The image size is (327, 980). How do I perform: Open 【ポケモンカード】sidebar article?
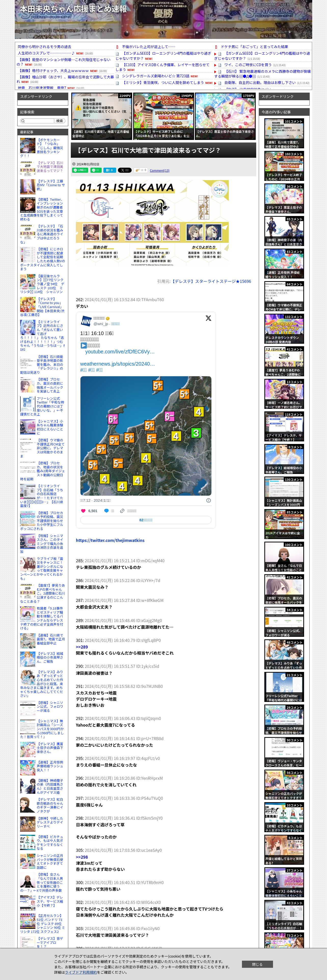(42, 148)
